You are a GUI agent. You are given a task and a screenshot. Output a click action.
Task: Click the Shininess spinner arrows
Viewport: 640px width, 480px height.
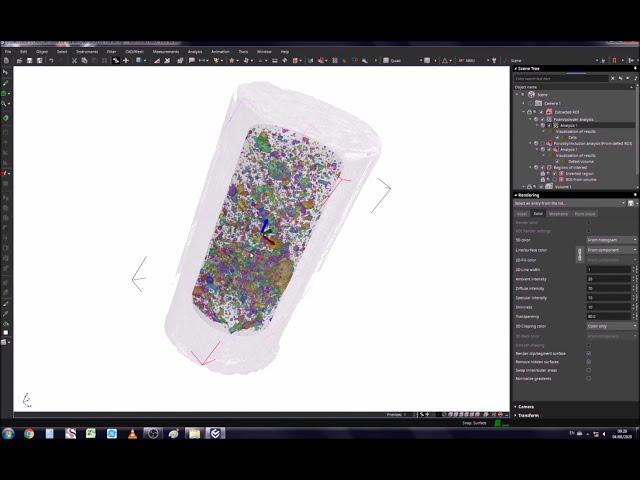coord(634,307)
